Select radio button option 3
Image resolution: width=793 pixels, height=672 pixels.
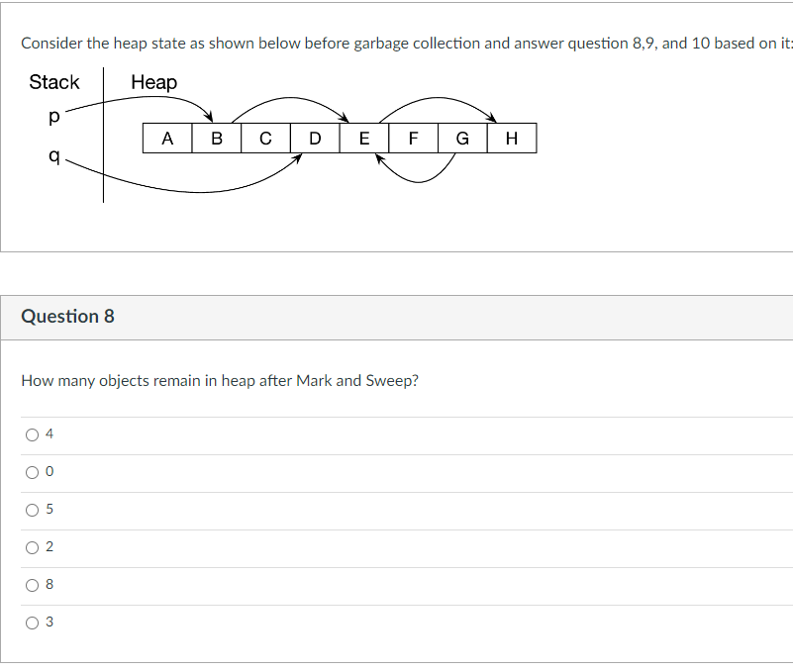tap(31, 621)
